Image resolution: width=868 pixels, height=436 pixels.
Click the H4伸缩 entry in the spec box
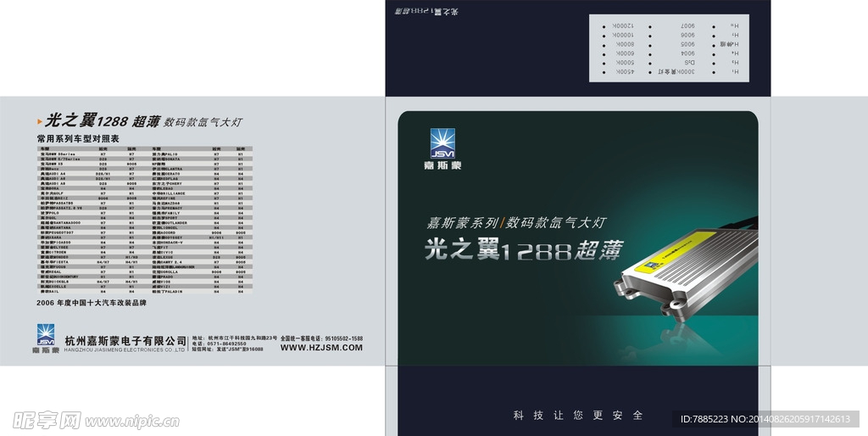[729, 44]
